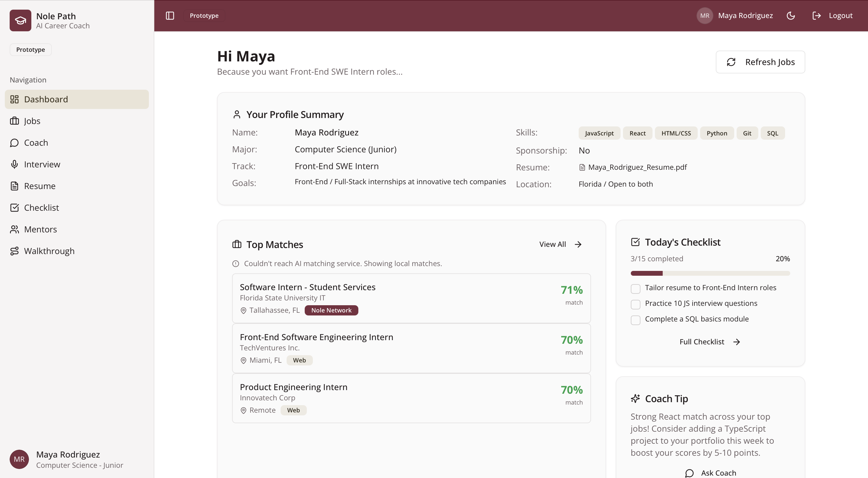Collapse the sidebar using the panel icon
The height and width of the screenshot is (478, 868).
point(169,15)
